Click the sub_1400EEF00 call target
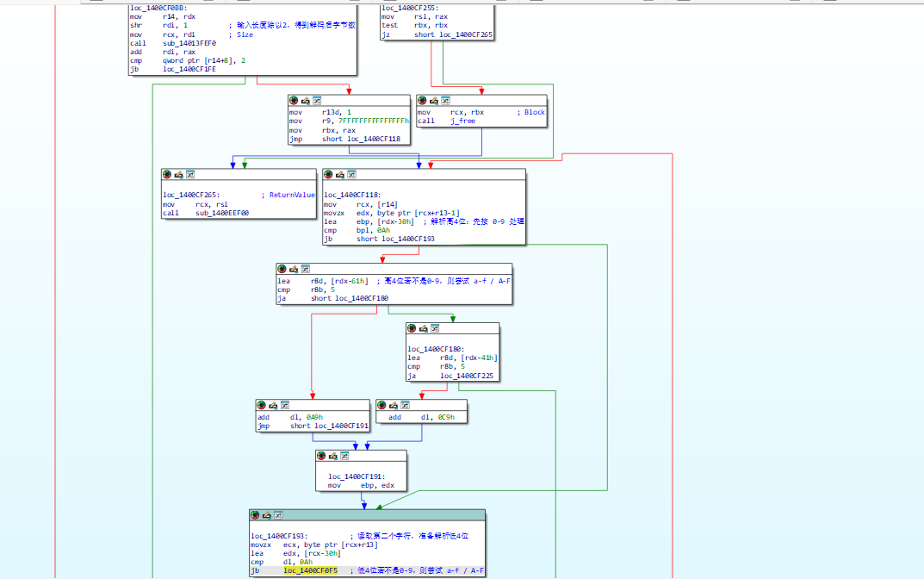The height and width of the screenshot is (579, 924). pos(222,212)
